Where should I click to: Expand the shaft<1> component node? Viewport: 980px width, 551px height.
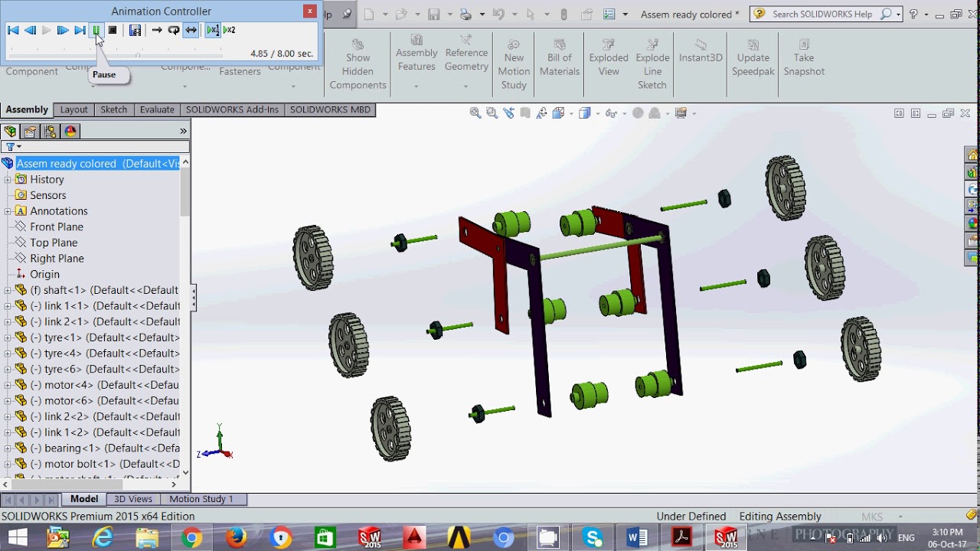pos(8,290)
